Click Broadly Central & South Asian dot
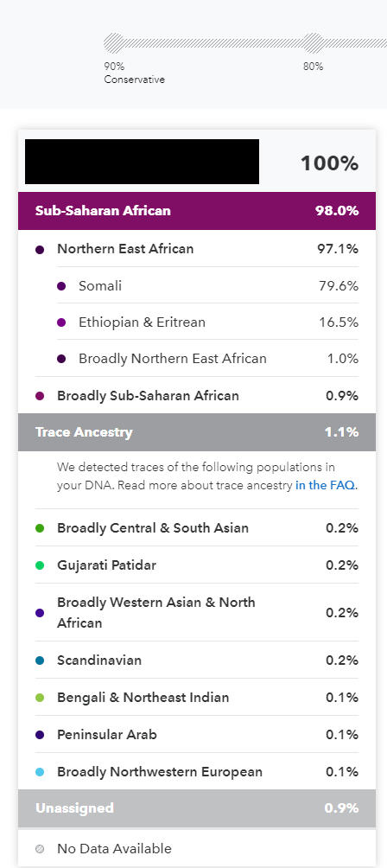Viewport: 387px width, 868px height. [40, 528]
